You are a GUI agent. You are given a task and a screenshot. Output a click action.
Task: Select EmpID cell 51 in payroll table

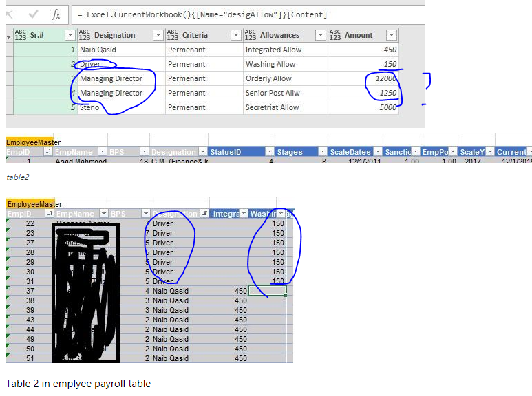30,358
